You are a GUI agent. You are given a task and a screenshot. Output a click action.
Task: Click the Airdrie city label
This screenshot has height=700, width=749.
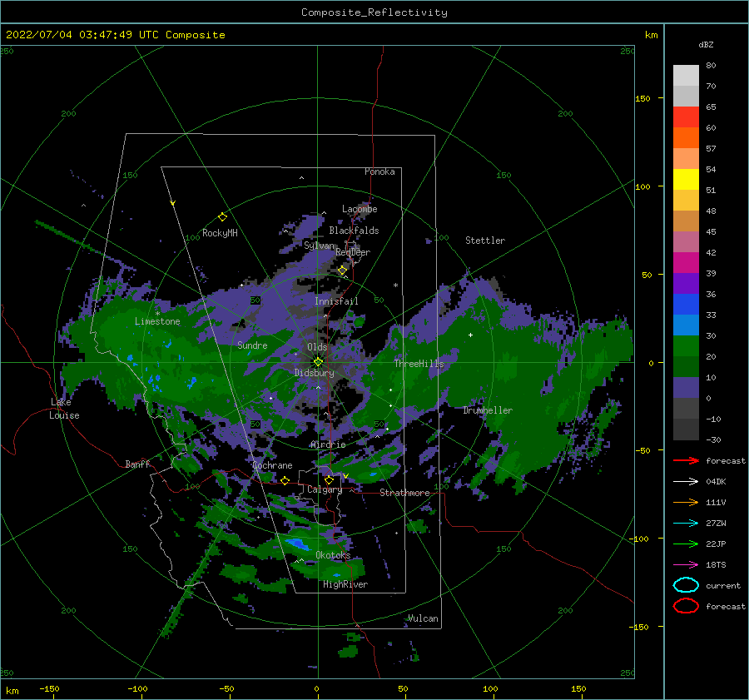pos(328,444)
